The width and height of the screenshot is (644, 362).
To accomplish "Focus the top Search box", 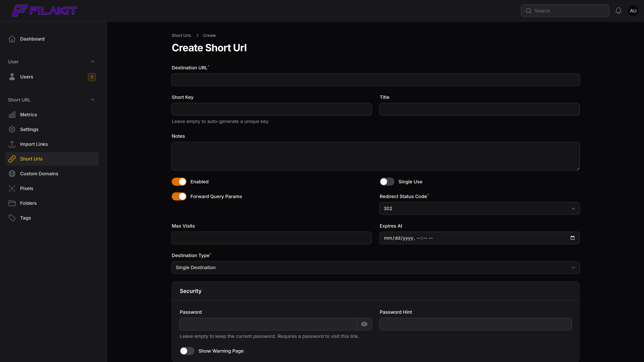I will click(x=565, y=11).
